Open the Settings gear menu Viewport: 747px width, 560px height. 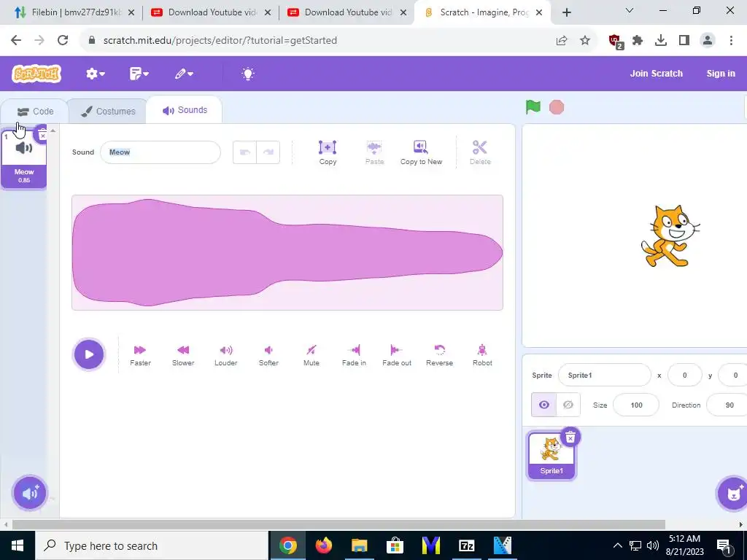(96, 74)
